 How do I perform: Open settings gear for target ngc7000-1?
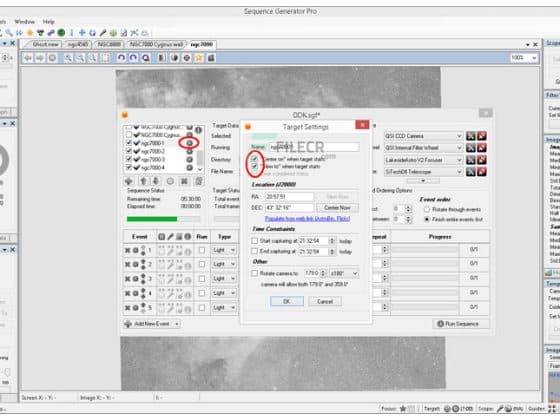(189, 143)
